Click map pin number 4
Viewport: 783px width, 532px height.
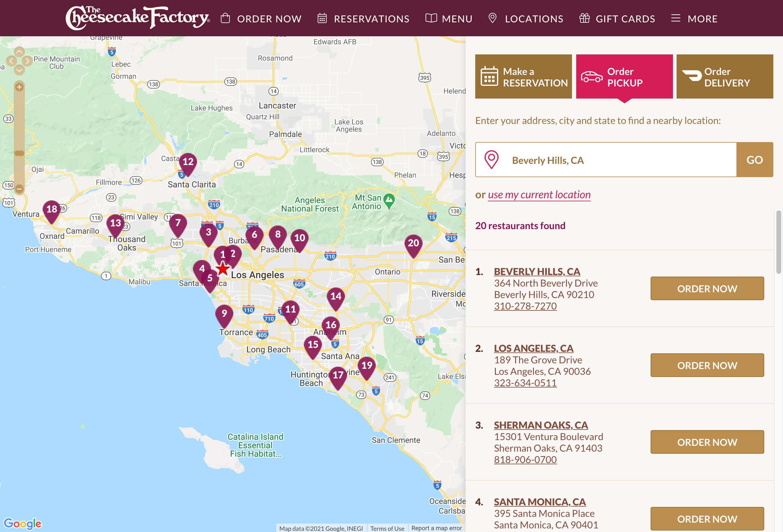point(202,269)
